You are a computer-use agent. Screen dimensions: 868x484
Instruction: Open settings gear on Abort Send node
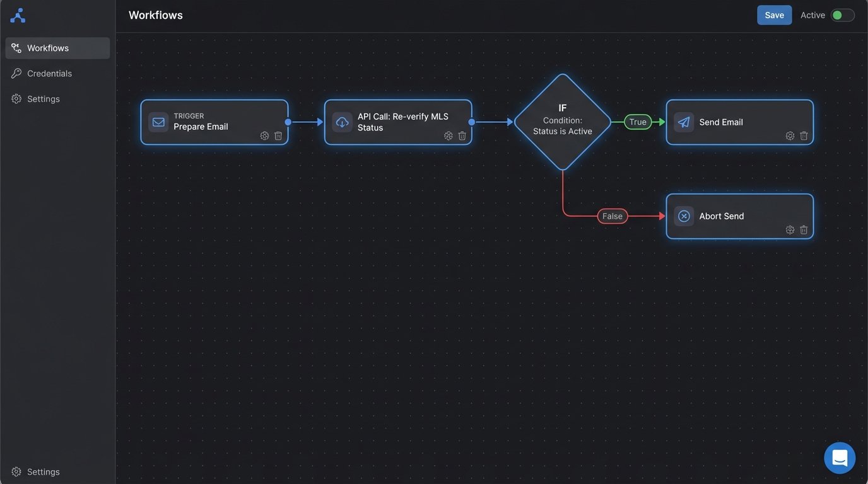[x=790, y=230]
